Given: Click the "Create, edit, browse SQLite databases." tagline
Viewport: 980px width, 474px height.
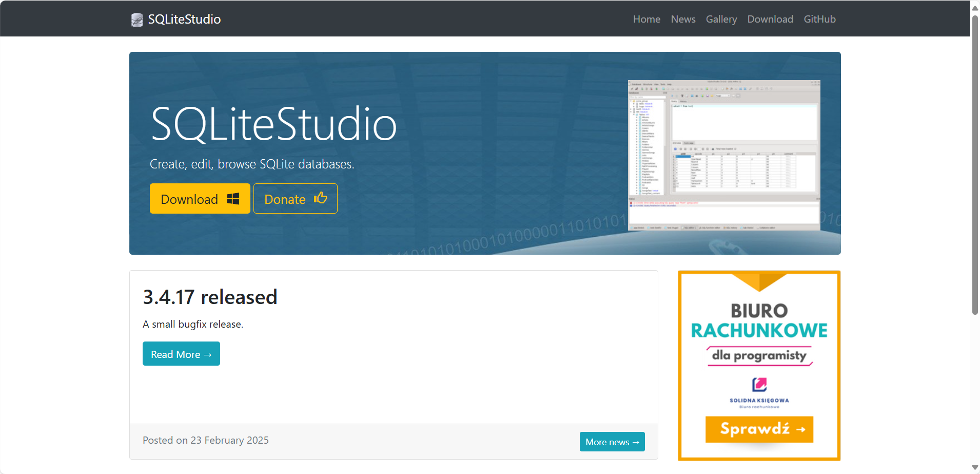Looking at the screenshot, I should pyautogui.click(x=252, y=164).
